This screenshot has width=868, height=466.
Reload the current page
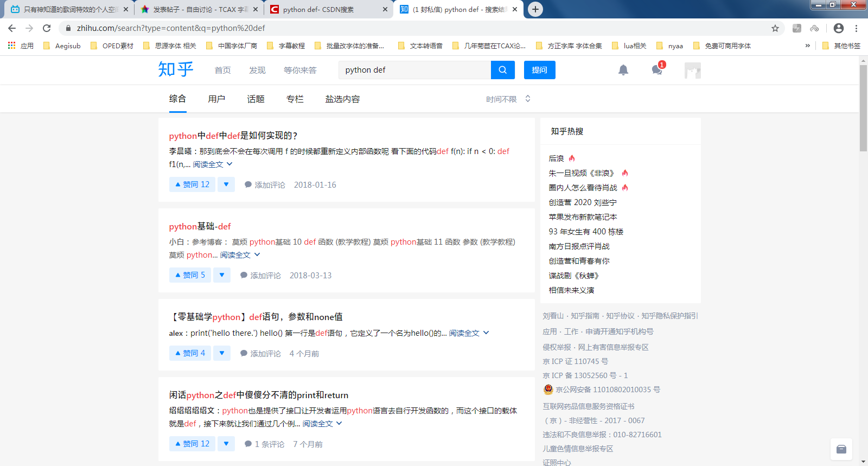(x=47, y=28)
